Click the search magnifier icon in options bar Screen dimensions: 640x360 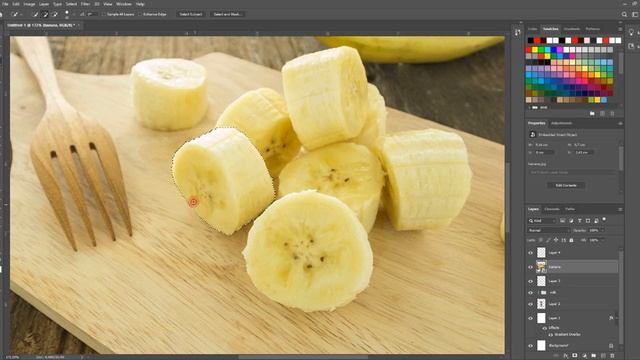click(x=624, y=14)
